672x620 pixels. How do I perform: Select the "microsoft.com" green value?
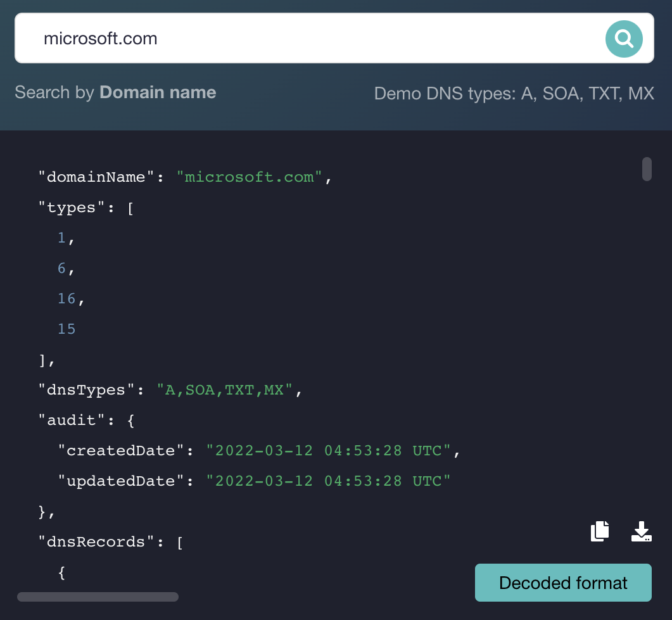click(x=249, y=177)
